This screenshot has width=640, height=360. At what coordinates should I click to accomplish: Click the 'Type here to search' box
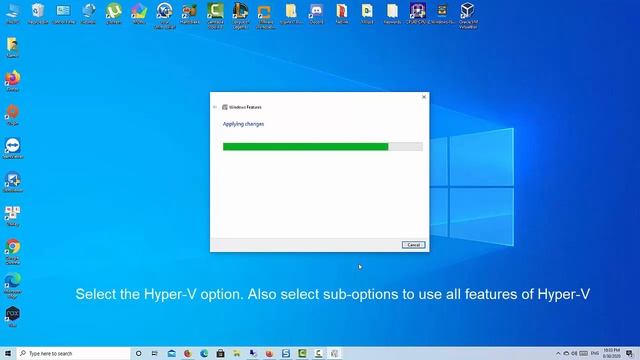73,353
